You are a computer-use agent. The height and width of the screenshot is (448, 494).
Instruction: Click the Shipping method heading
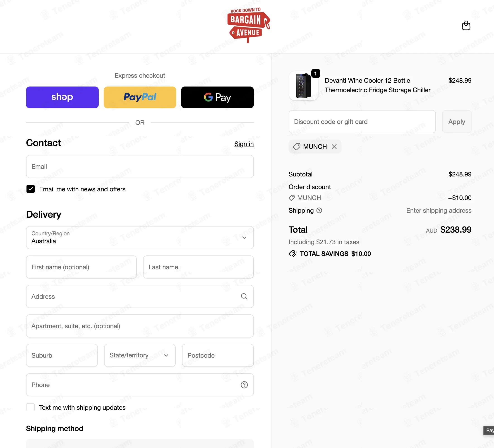[x=55, y=428]
